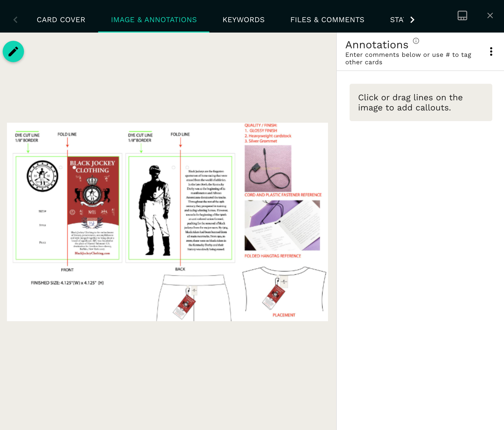The width and height of the screenshot is (504, 430).
Task: Click 'FINISHED SIZE: 4.125"(W) x 4.125" (H)' text in image
Action: (67, 283)
